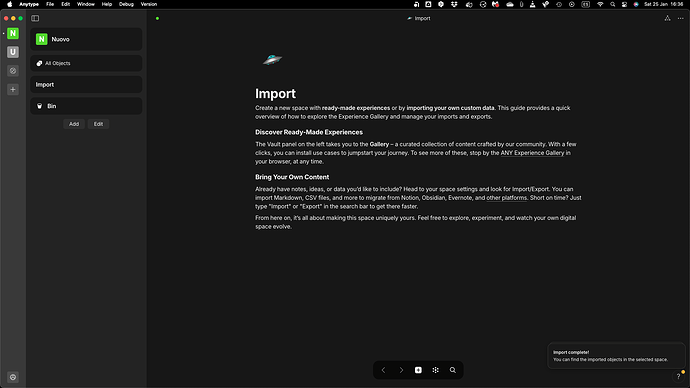Create a new space with the plus icon
Image resolution: width=690 pixels, height=388 pixels.
[13, 90]
